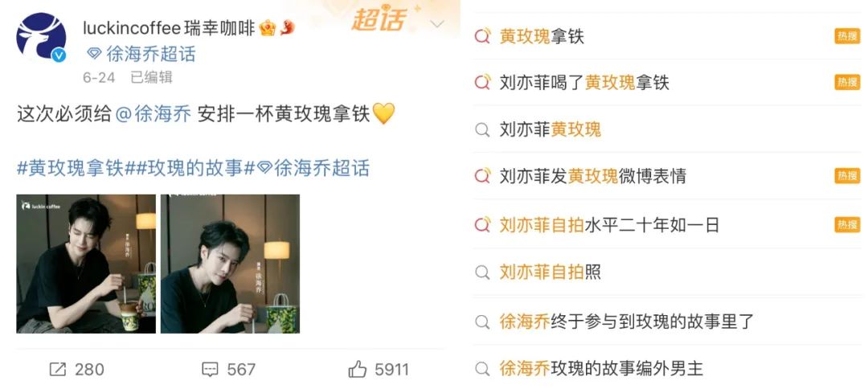
Task: Click search icon beside 刘亦菲黄玫瑰
Action: tap(483, 130)
